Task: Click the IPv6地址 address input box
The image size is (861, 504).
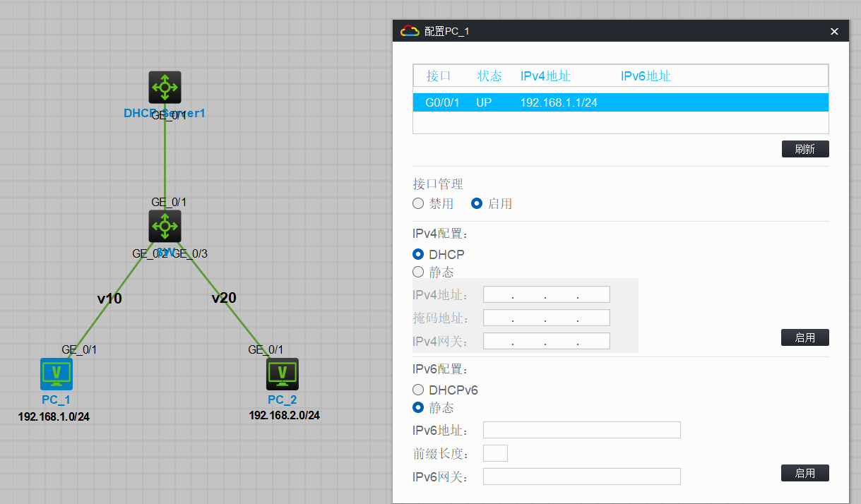Action: 581,429
